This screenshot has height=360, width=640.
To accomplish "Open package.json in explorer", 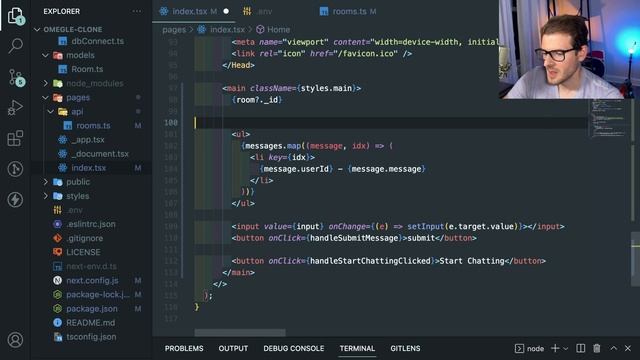I will (91, 309).
